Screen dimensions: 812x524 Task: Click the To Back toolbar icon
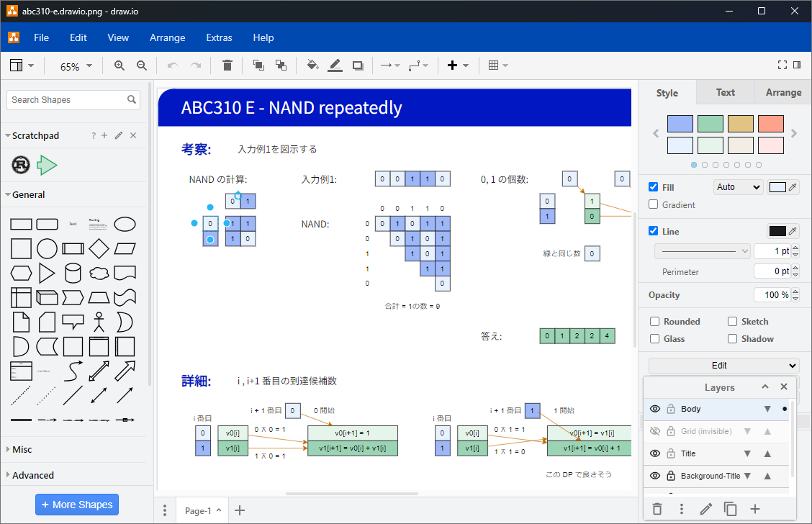tap(281, 65)
